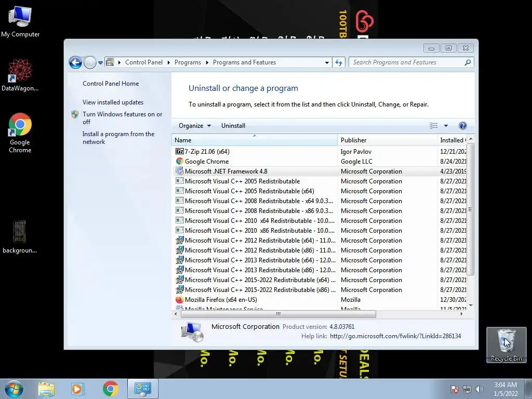Click the vertical scrollbar down arrow

(x=470, y=305)
